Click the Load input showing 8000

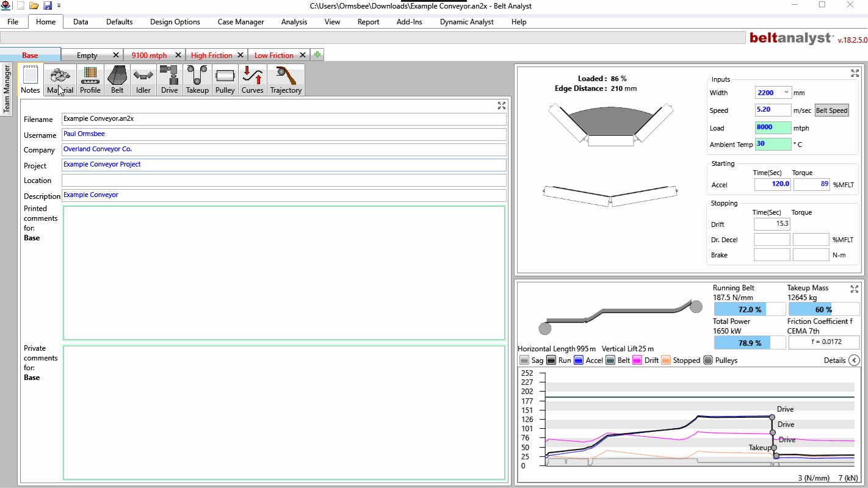773,127
